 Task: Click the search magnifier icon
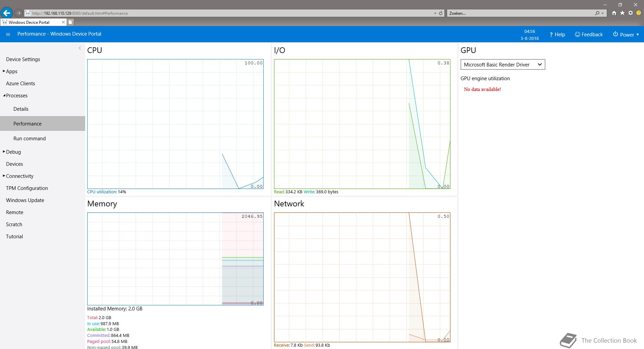pyautogui.click(x=597, y=13)
